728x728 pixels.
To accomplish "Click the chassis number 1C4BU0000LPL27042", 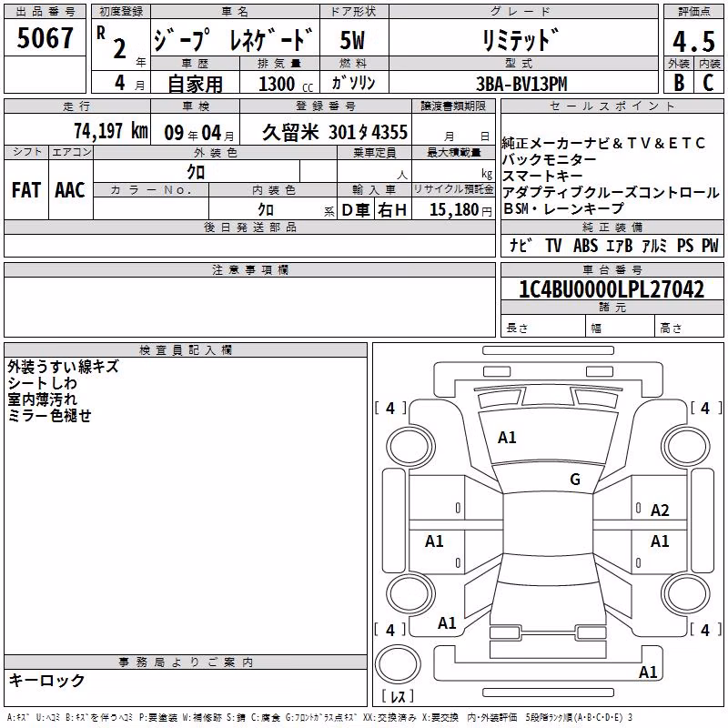I will pos(612,289).
